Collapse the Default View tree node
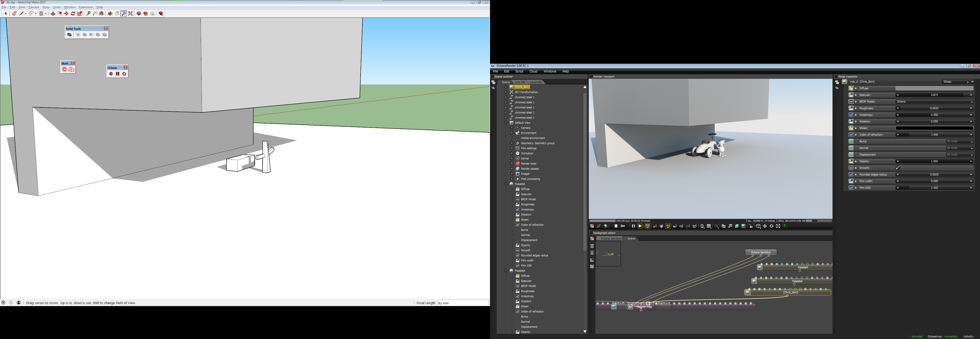Image resolution: width=980 pixels, height=339 pixels. point(506,123)
